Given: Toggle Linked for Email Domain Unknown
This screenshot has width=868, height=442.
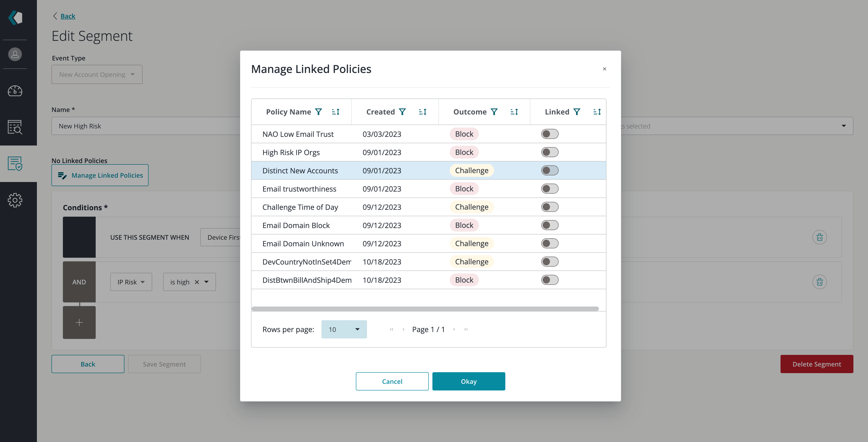Looking at the screenshot, I should pyautogui.click(x=550, y=243).
